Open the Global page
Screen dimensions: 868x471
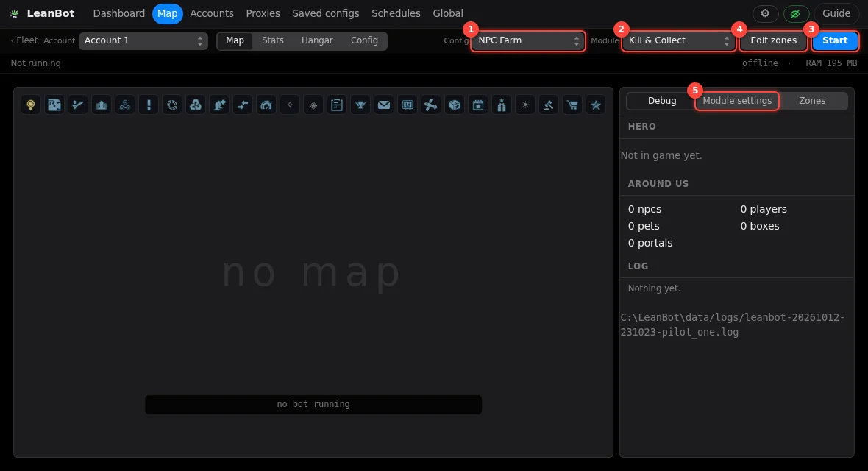pyautogui.click(x=448, y=13)
